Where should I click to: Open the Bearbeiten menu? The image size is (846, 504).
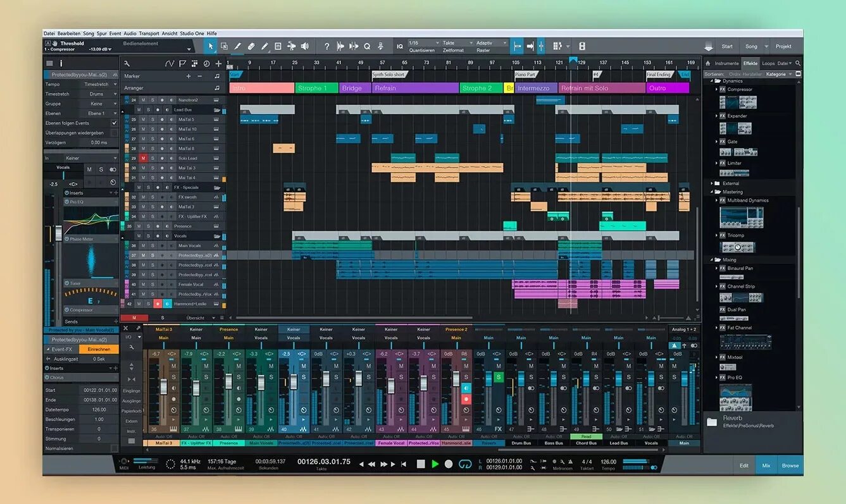click(69, 34)
